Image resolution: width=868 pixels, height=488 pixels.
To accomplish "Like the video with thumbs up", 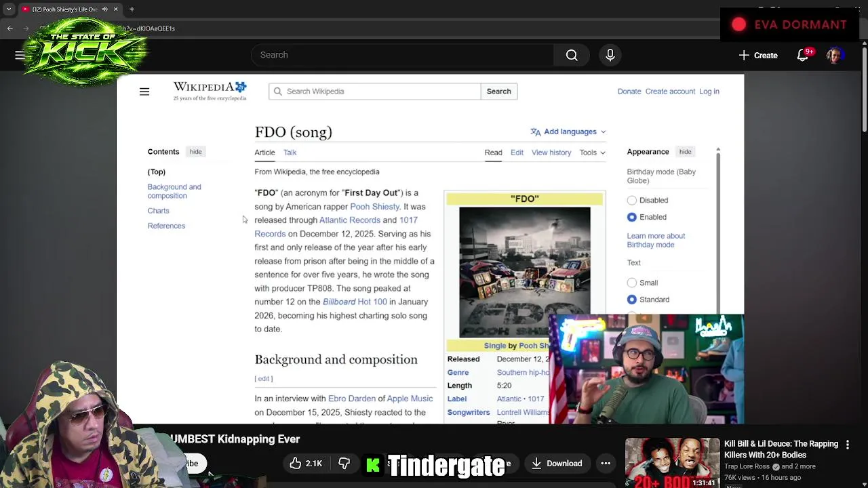I will pos(305,464).
